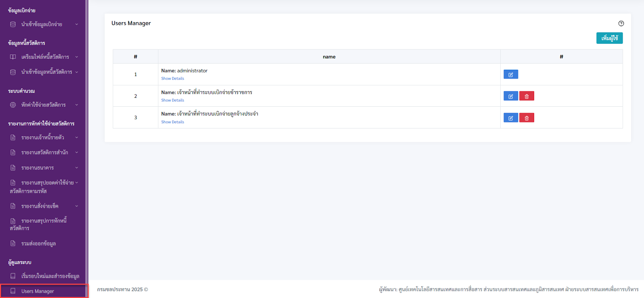Click the sidebar section heading "ผู้ดูแลระบบ"
Viewport: 644px width, 298px height.
coord(20,262)
